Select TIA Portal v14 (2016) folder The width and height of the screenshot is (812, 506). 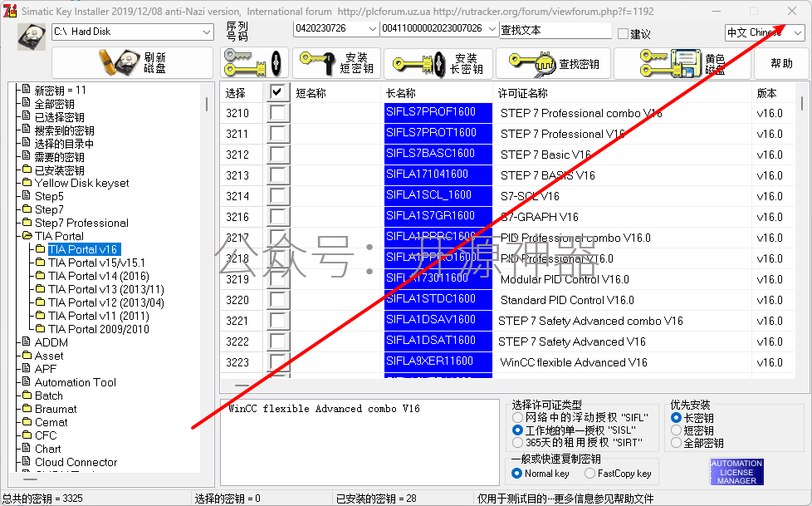[99, 276]
